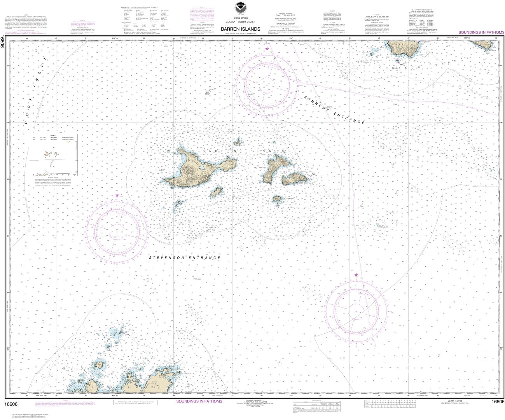Viewport: 505px width, 420px height.
Task: Click the small Sugarloaf Island
Action: (x=276, y=199)
